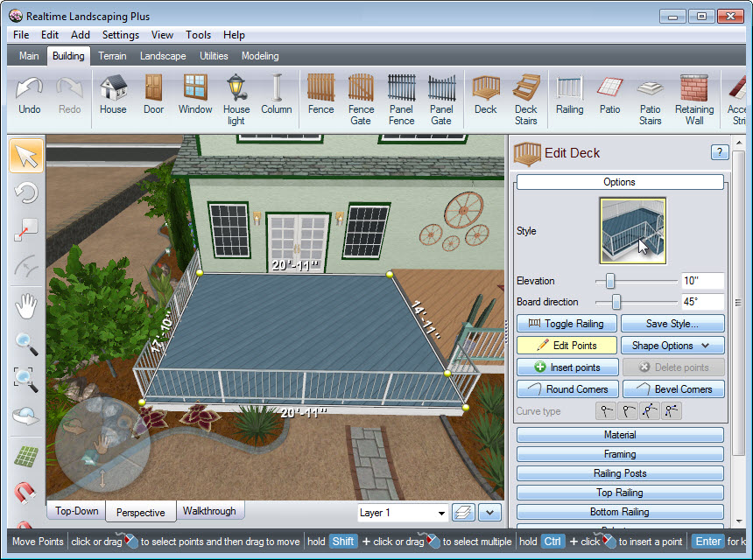Image resolution: width=753 pixels, height=560 pixels.
Task: Add Deck Stairs
Action: point(526,100)
